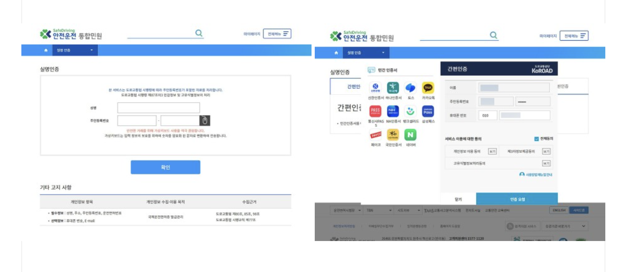Click the 개인정보처리방침 footer link
644x272 pixels.
344,226
